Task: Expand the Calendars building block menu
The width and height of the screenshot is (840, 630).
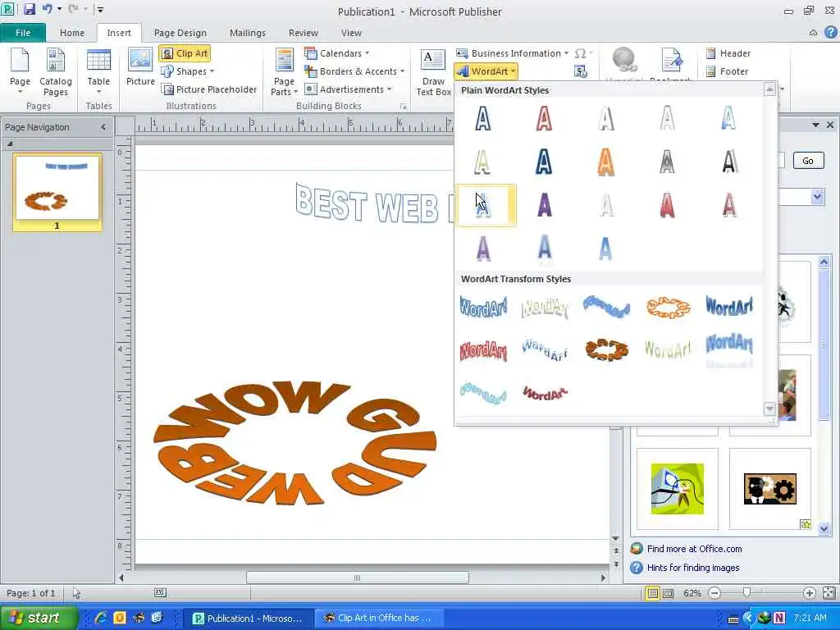Action: click(x=337, y=53)
